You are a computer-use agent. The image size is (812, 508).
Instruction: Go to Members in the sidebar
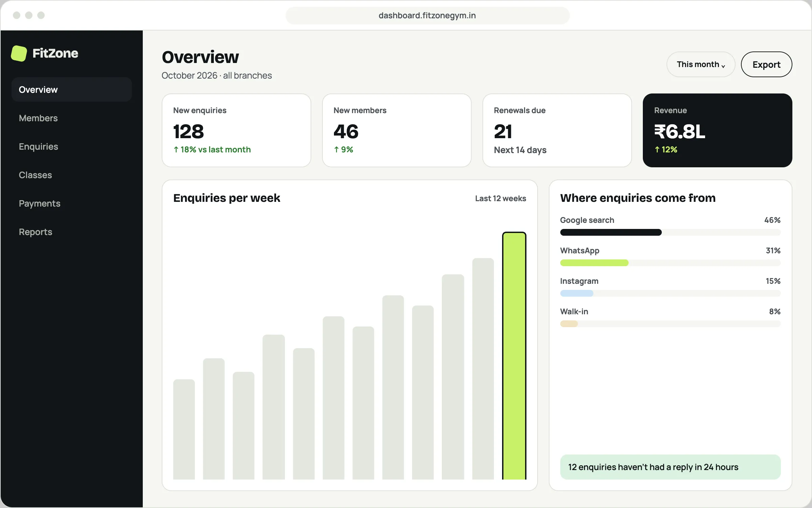[x=72, y=118]
